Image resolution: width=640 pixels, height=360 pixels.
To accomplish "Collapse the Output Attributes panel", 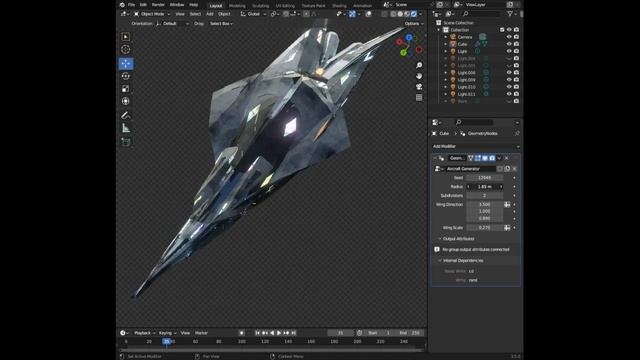I will (458, 239).
